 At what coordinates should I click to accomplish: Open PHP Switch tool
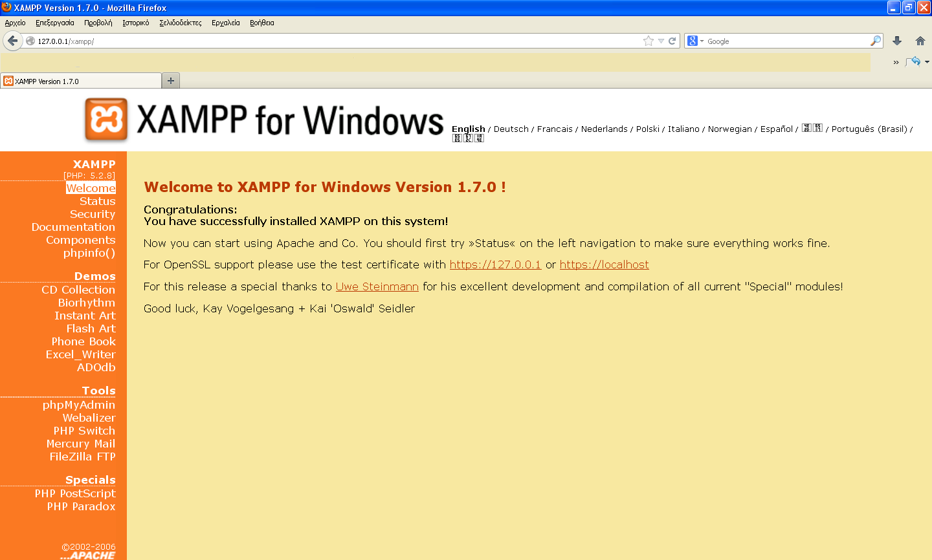point(84,431)
